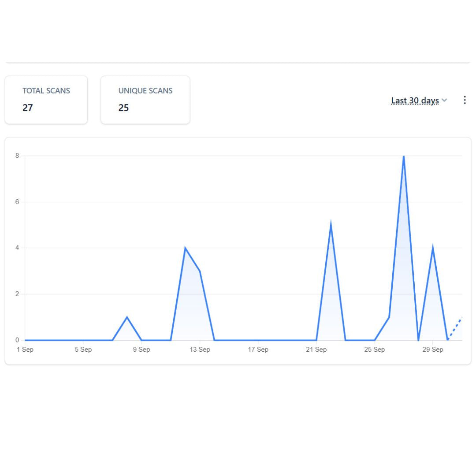This screenshot has height=476, width=476.
Task: Click the y-axis label 8
Action: pos(17,156)
